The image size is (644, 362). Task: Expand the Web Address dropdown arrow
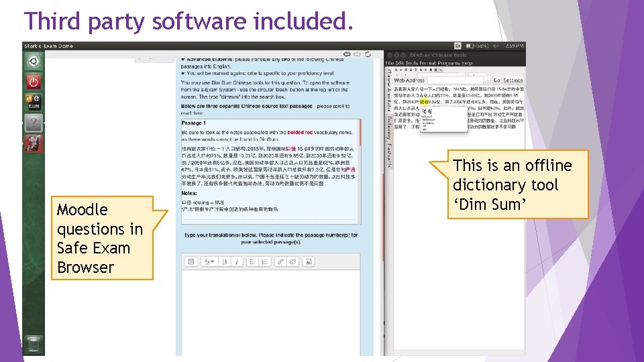[487, 80]
